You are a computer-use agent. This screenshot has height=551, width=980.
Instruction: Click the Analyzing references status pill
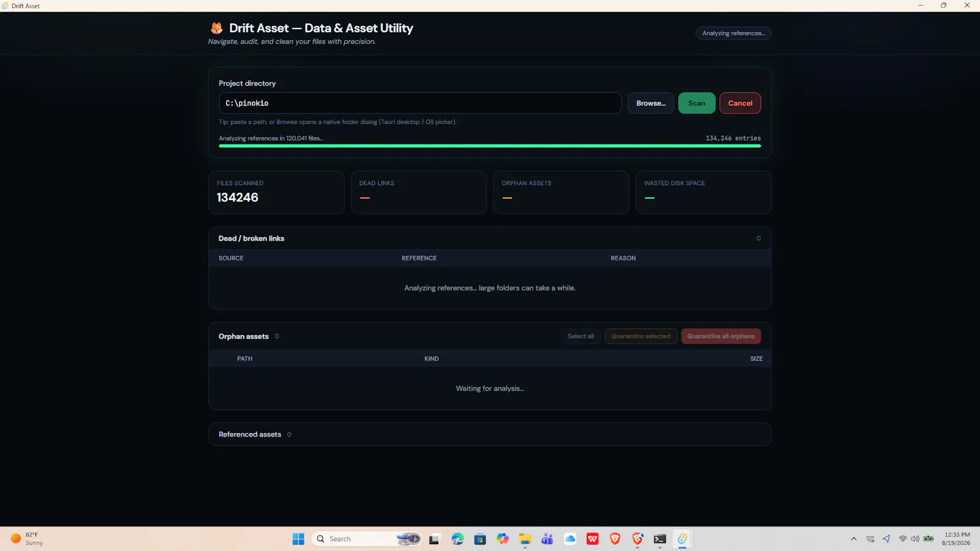(x=733, y=33)
